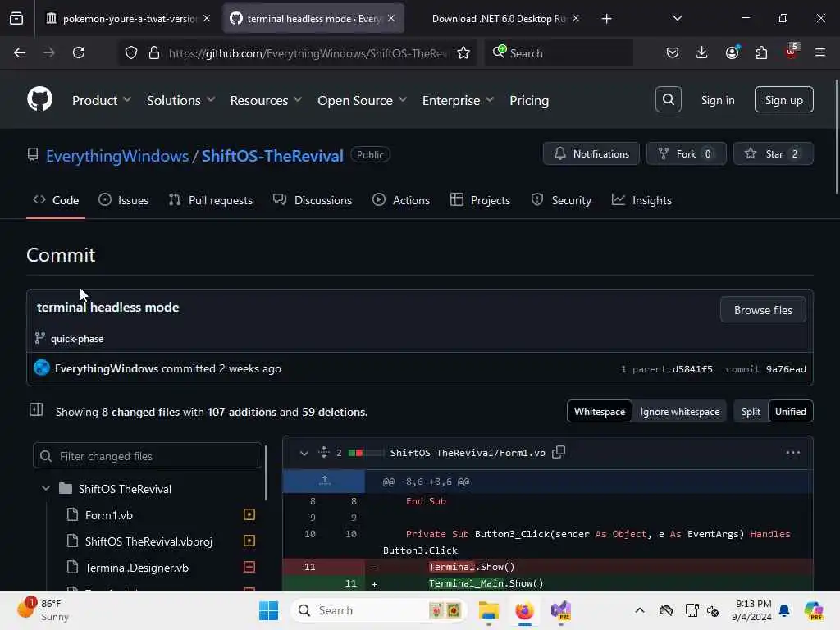Expand up the hidden diff lines
The width and height of the screenshot is (840, 630).
coord(324,481)
